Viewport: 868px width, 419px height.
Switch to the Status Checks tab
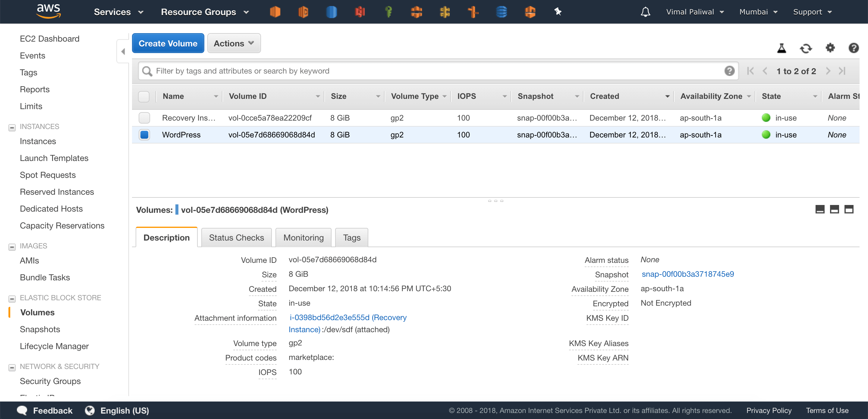point(236,237)
